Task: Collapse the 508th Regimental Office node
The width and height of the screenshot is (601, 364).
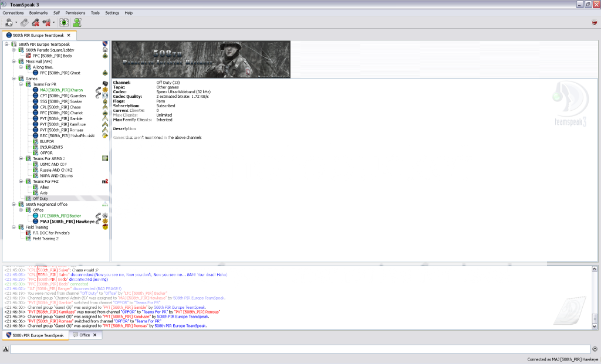Action: coord(13,204)
